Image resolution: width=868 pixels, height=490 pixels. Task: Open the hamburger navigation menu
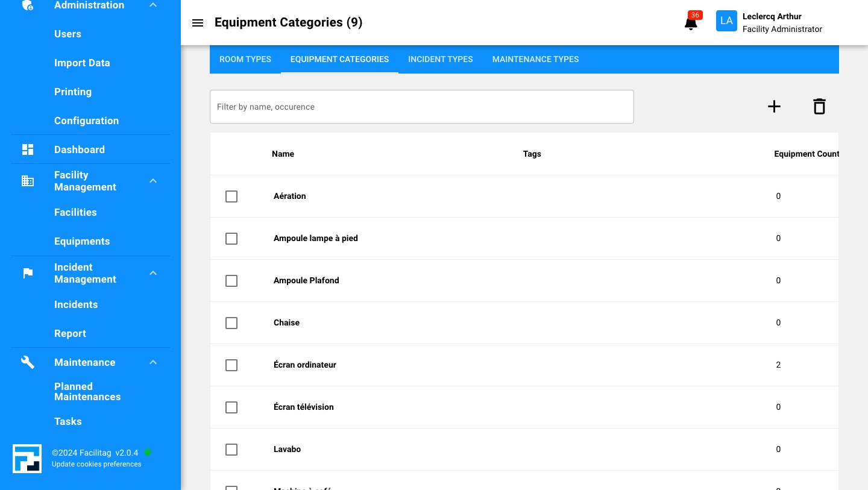[x=198, y=23]
